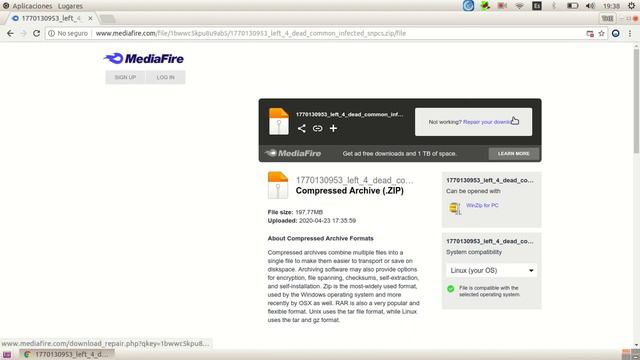Click the blue circular app indicator in top panel
The width and height of the screenshot is (640, 360).
click(x=468, y=6)
